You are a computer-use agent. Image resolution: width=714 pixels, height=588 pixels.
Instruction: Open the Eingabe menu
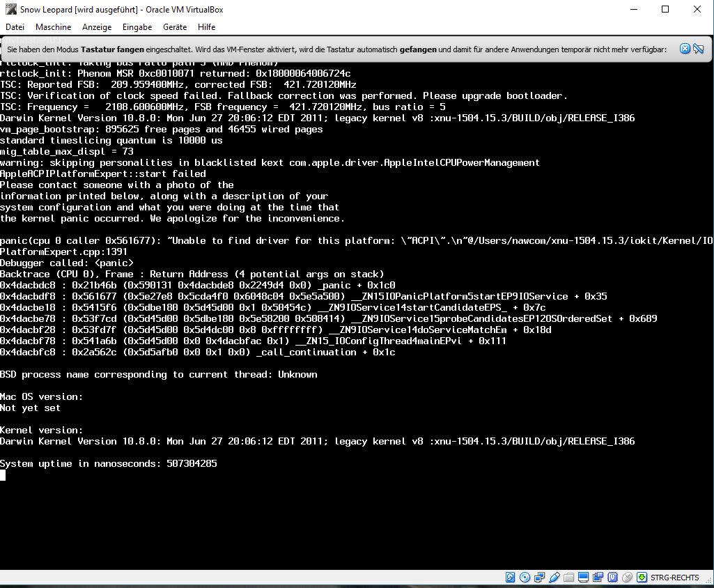[x=137, y=27]
